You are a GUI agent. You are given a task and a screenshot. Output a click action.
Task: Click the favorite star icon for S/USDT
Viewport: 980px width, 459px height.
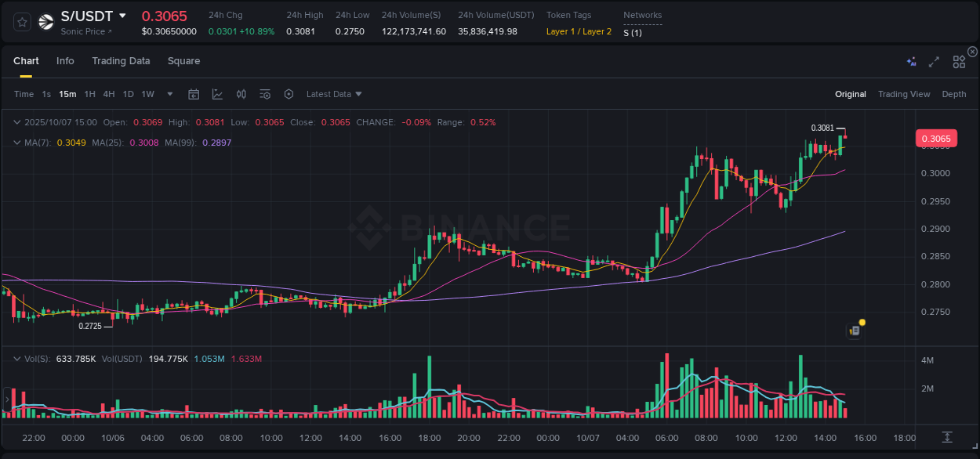tap(21, 22)
